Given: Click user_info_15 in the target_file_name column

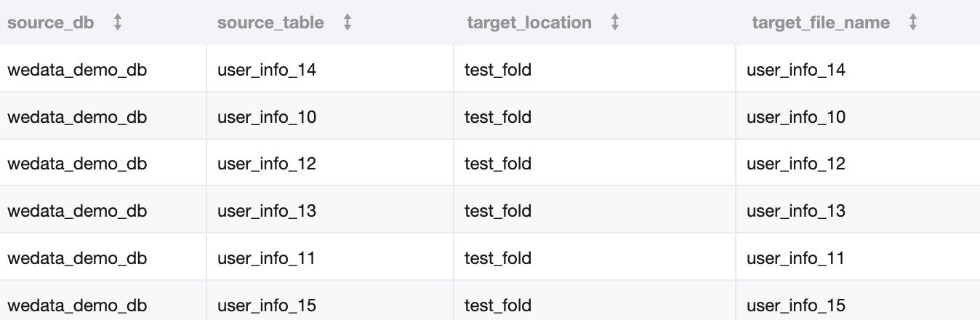Looking at the screenshot, I should tap(796, 305).
